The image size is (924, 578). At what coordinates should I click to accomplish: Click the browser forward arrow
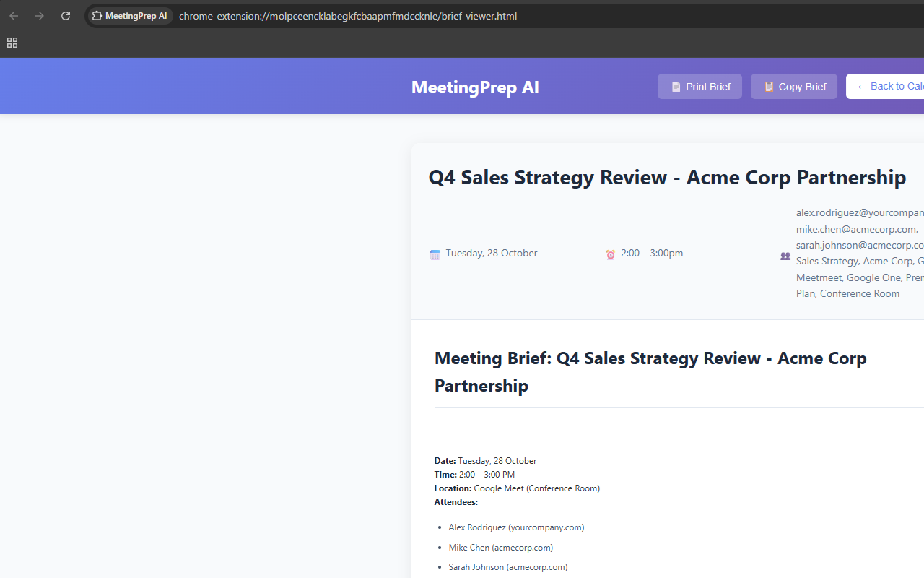pos(40,15)
